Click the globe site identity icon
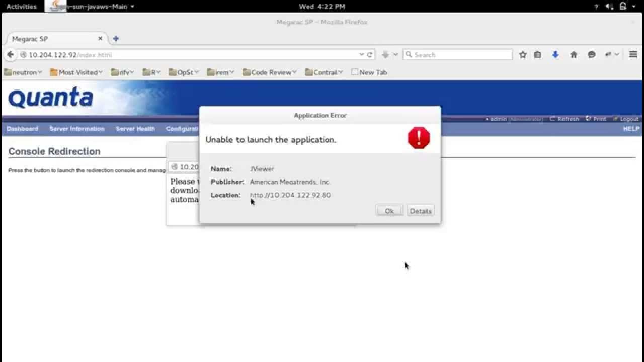Image resolution: width=644 pixels, height=362 pixels. click(23, 55)
